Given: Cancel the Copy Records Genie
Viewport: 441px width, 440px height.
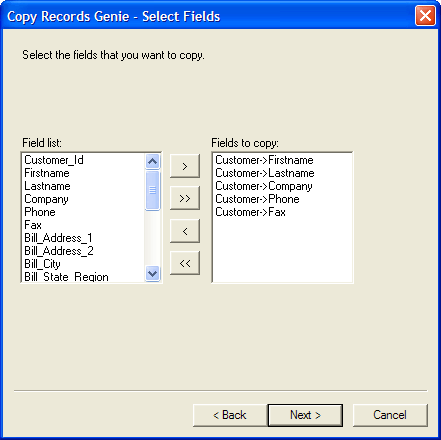Looking at the screenshot, I should click(390, 415).
